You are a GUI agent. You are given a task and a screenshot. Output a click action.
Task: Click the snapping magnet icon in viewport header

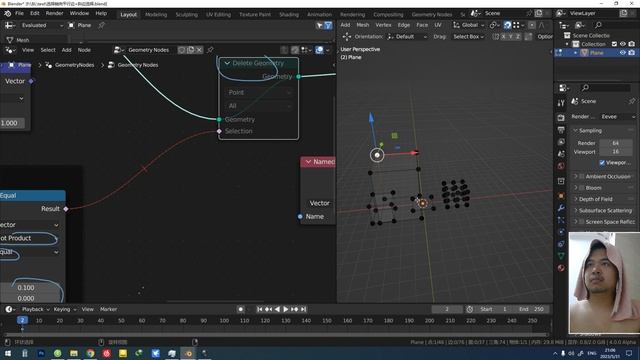point(507,25)
